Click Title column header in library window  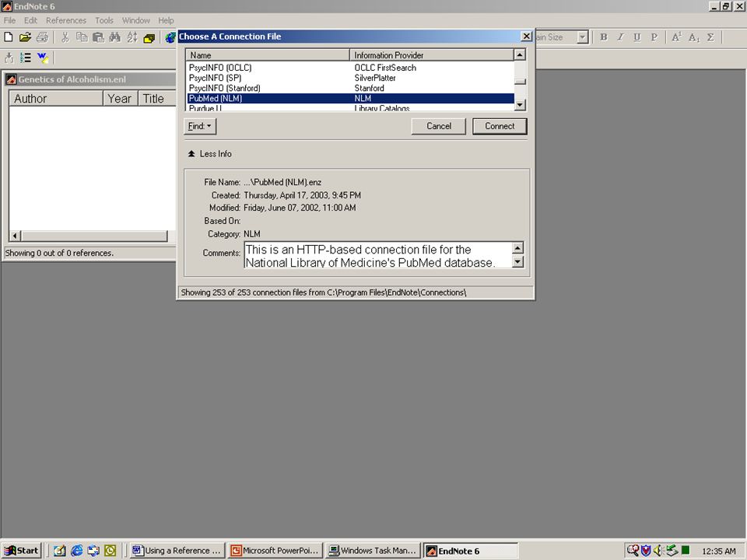pos(158,99)
